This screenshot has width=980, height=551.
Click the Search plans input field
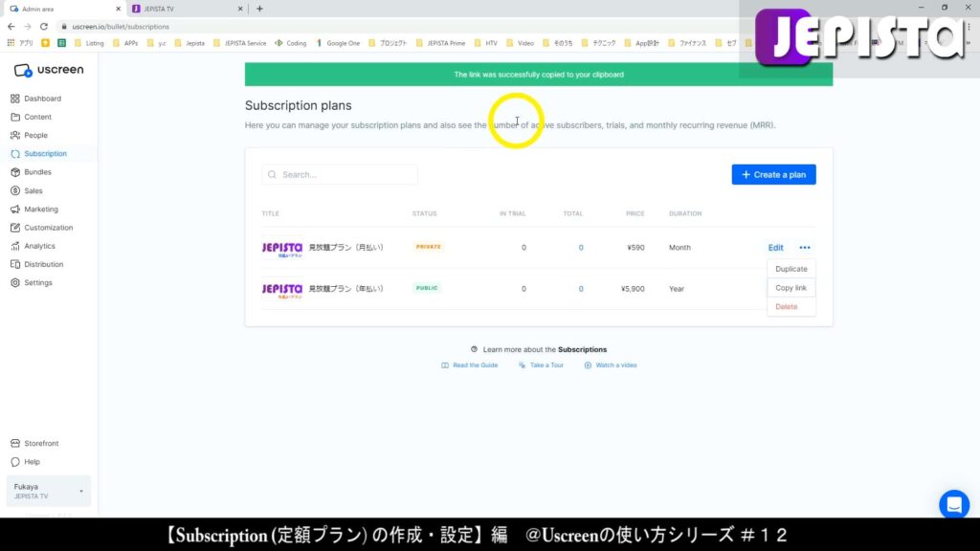[x=340, y=175]
